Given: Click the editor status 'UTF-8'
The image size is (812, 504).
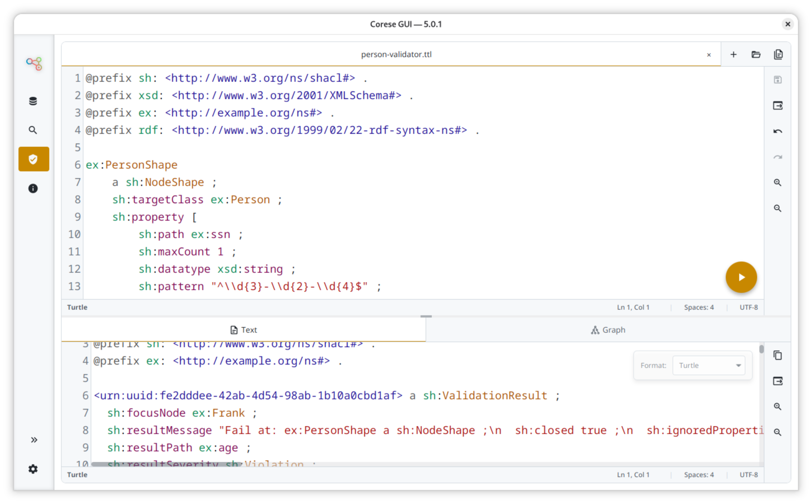Looking at the screenshot, I should 749,307.
